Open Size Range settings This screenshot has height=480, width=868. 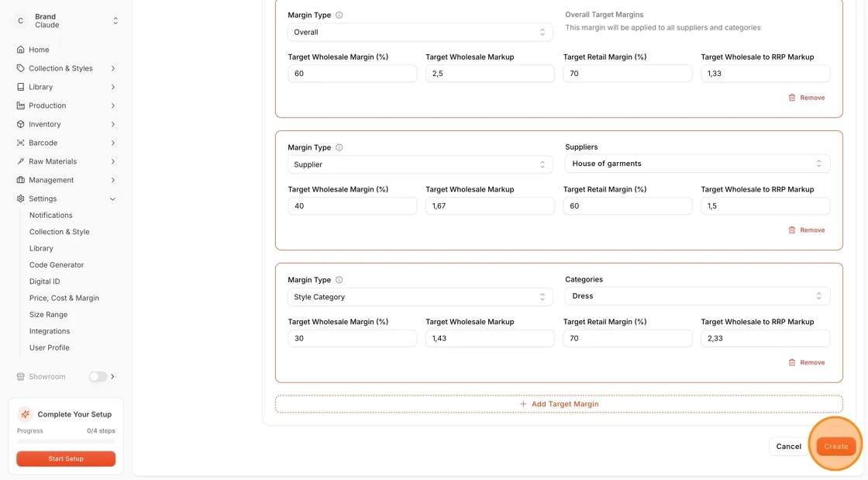(48, 315)
